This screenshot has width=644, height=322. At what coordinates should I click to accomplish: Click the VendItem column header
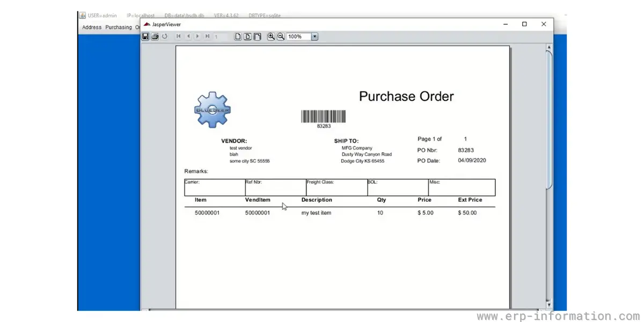click(x=258, y=200)
